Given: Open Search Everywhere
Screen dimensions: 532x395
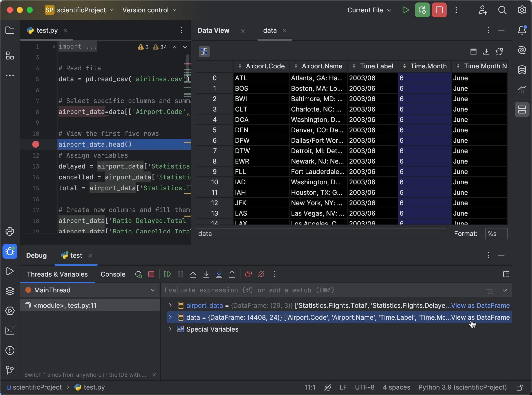Looking at the screenshot, I should click(502, 10).
